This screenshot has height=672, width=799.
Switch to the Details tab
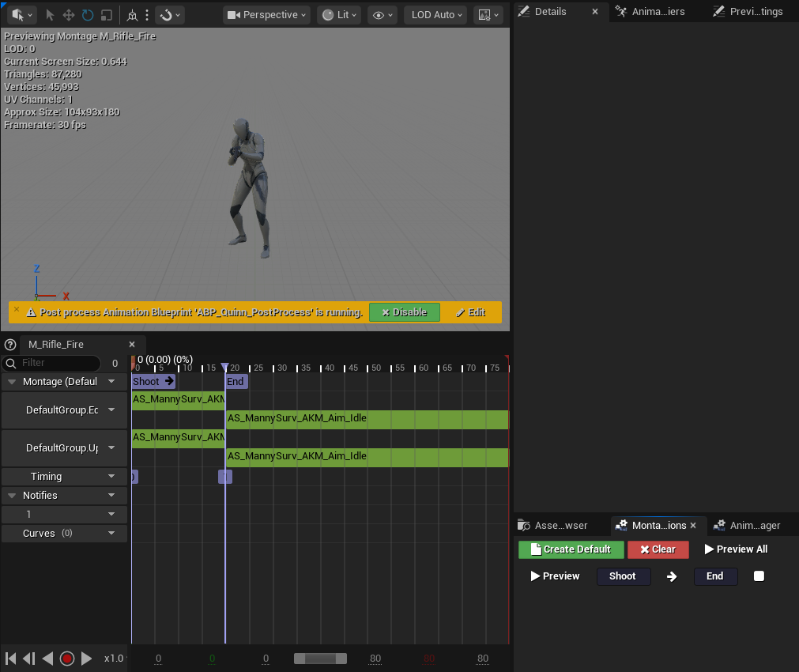click(550, 11)
